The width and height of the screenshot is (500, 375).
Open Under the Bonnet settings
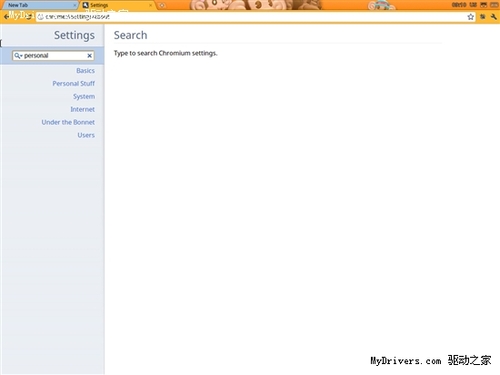(x=68, y=122)
